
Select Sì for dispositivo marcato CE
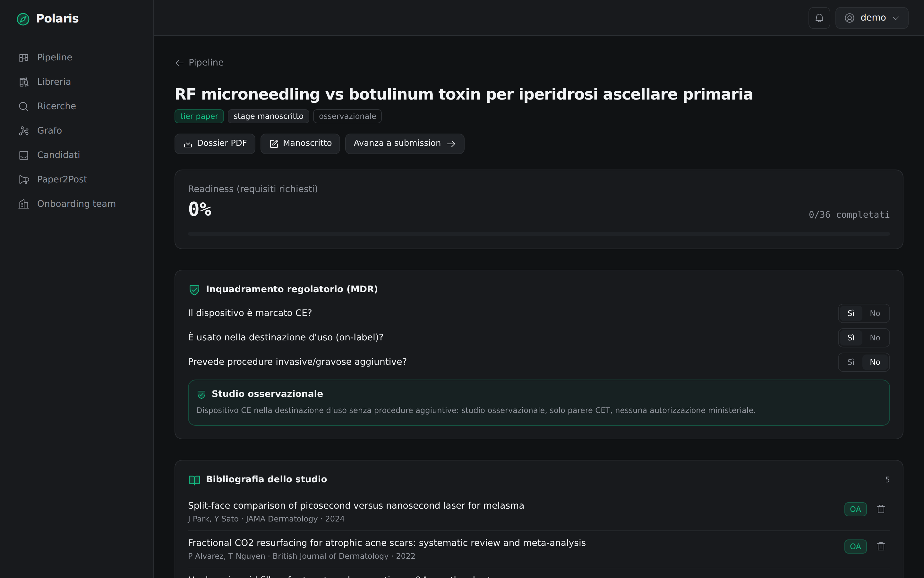point(851,313)
